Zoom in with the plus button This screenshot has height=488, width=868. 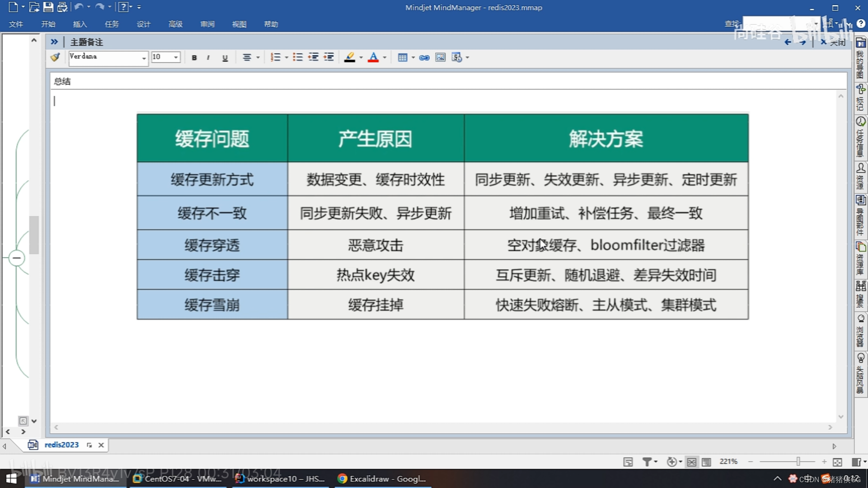coord(824,461)
